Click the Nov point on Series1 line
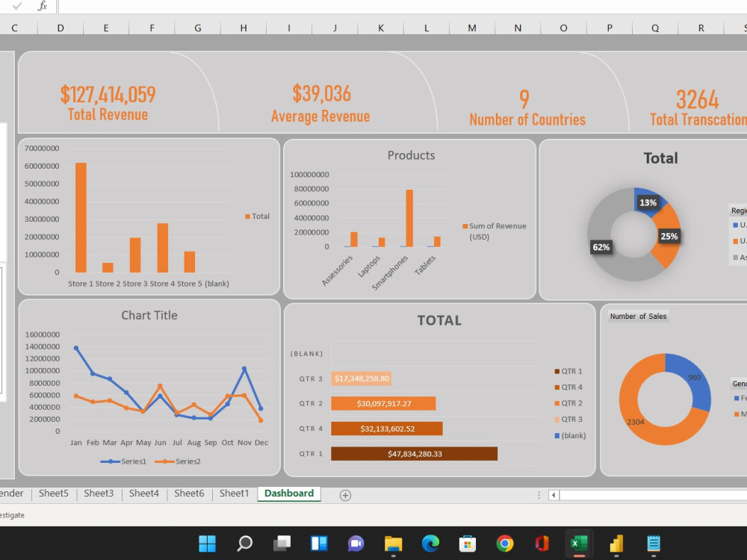The height and width of the screenshot is (560, 747). pyautogui.click(x=244, y=369)
